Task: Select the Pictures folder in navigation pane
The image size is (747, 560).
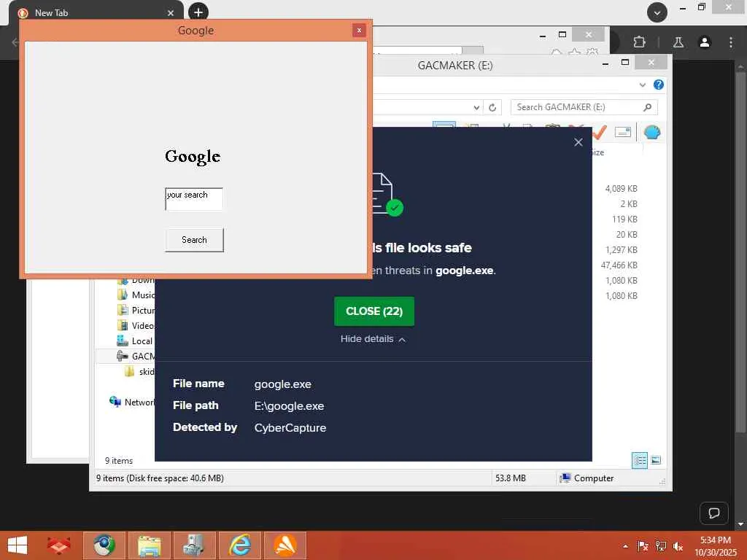Action: (136, 311)
